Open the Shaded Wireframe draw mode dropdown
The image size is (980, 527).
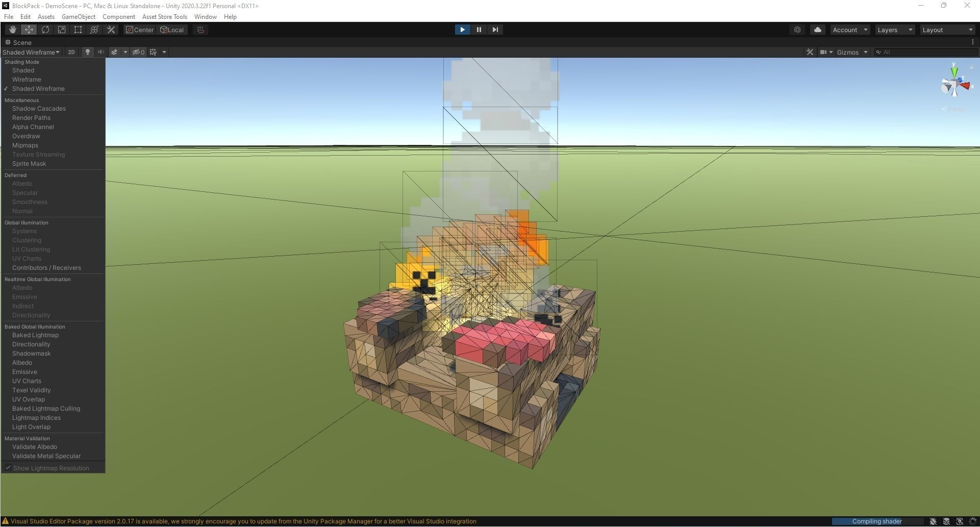pos(31,52)
